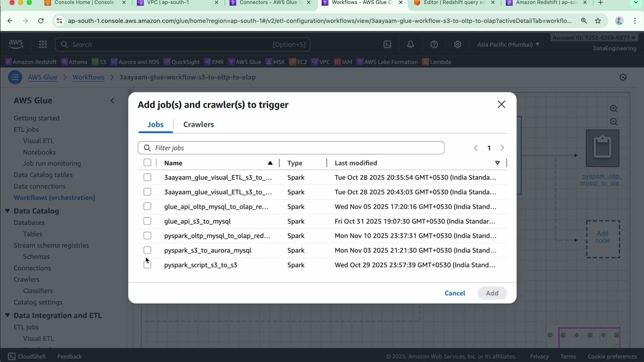Screen dimensions: 644x362
Task: Open the AWS services grid menu
Action: (43, 44)
